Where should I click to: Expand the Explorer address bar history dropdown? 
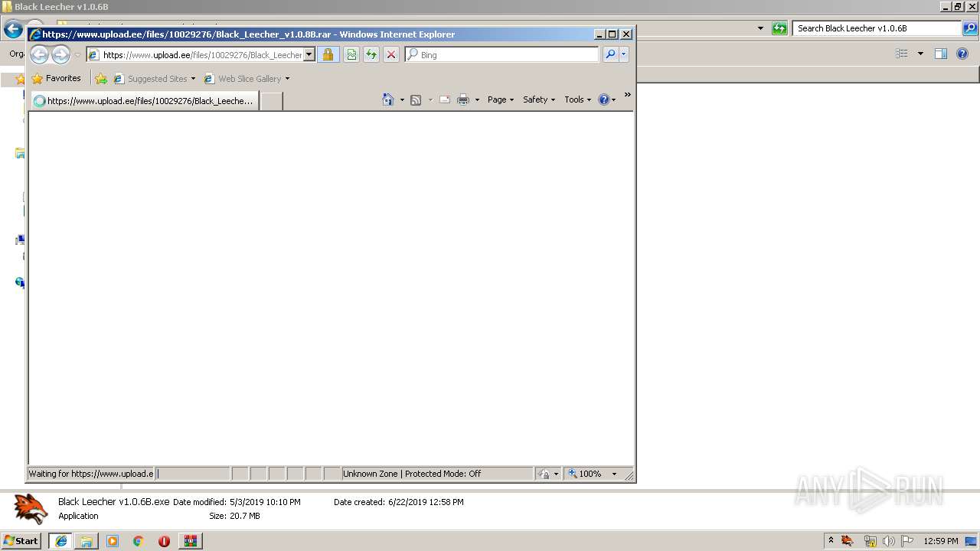[760, 28]
